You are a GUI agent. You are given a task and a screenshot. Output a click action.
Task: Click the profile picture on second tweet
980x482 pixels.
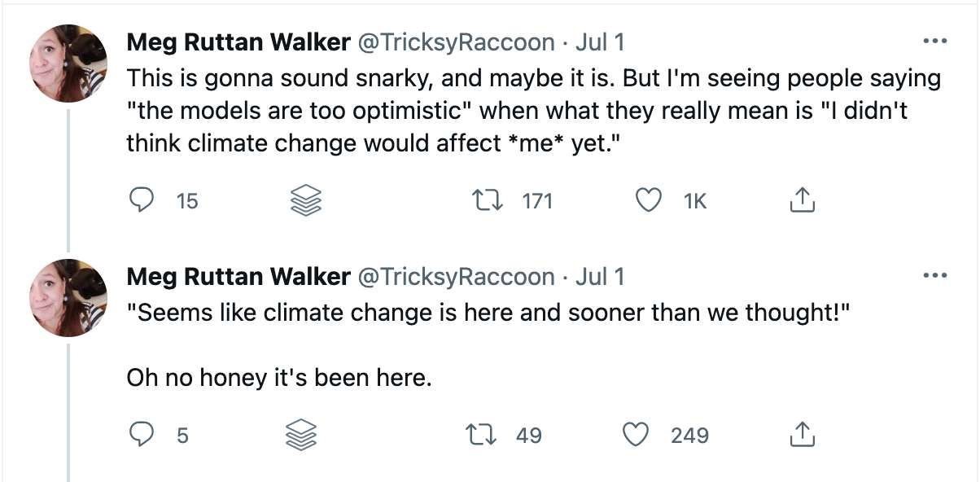tap(68, 298)
